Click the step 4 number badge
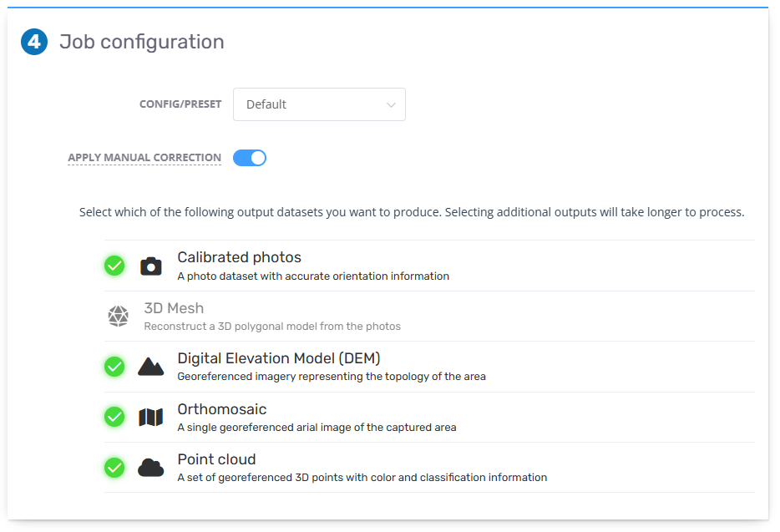This screenshot has width=780, height=532. click(34, 42)
